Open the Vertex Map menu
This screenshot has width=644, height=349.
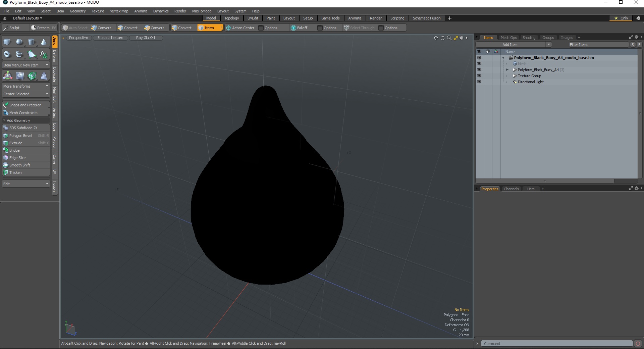click(x=119, y=11)
